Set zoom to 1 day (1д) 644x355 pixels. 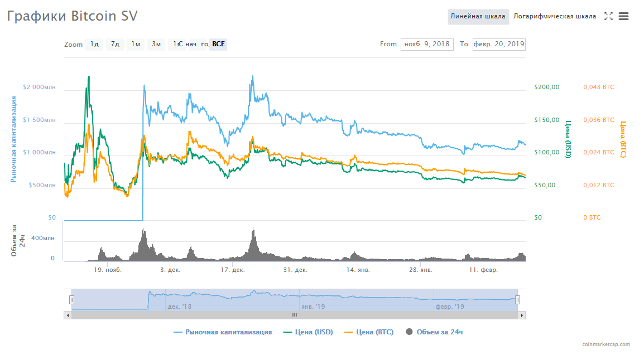coord(94,44)
